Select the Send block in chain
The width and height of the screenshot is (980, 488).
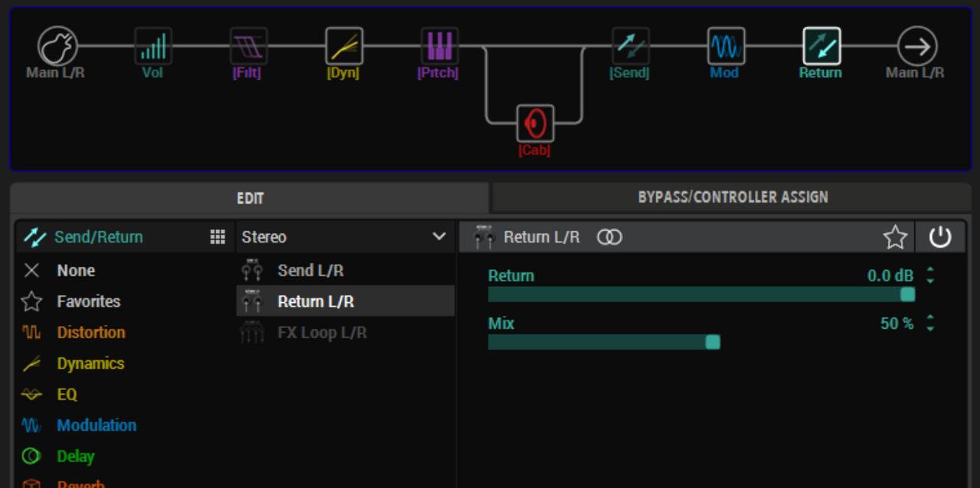(630, 47)
